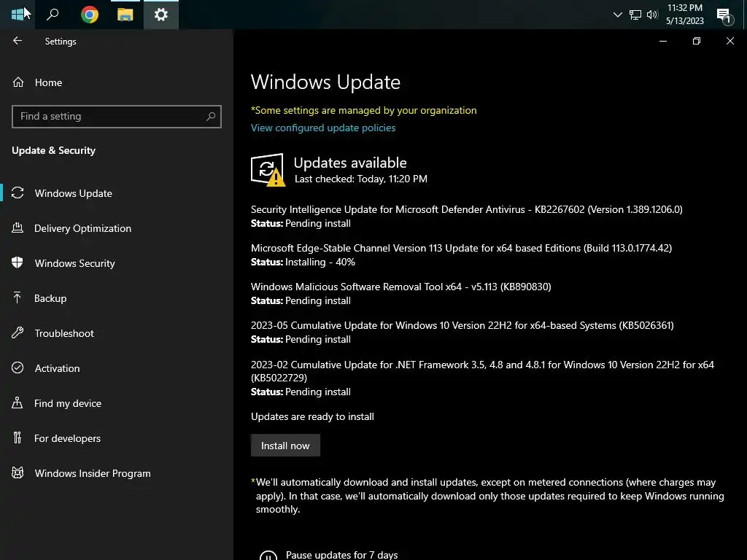Viewport: 747px width, 560px height.
Task: Minimize the Settings window
Action: tap(662, 41)
